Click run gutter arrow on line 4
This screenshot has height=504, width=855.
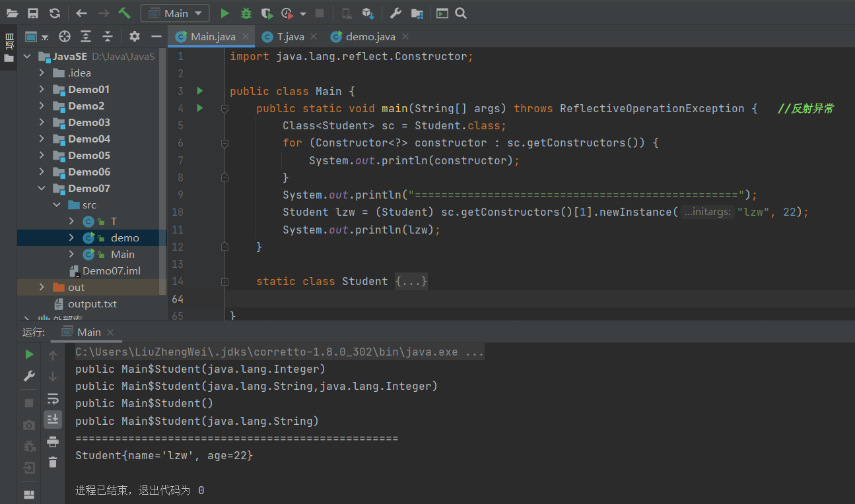click(x=200, y=108)
